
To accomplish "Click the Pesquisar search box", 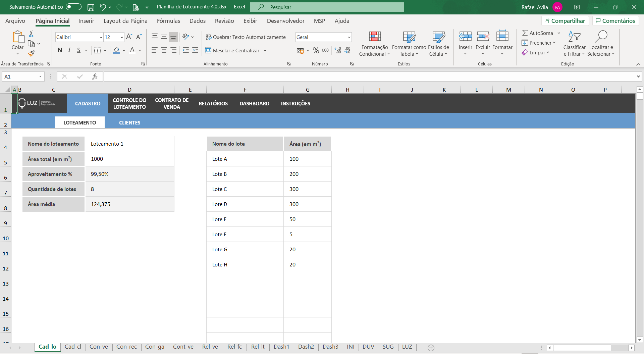I will [x=327, y=7].
